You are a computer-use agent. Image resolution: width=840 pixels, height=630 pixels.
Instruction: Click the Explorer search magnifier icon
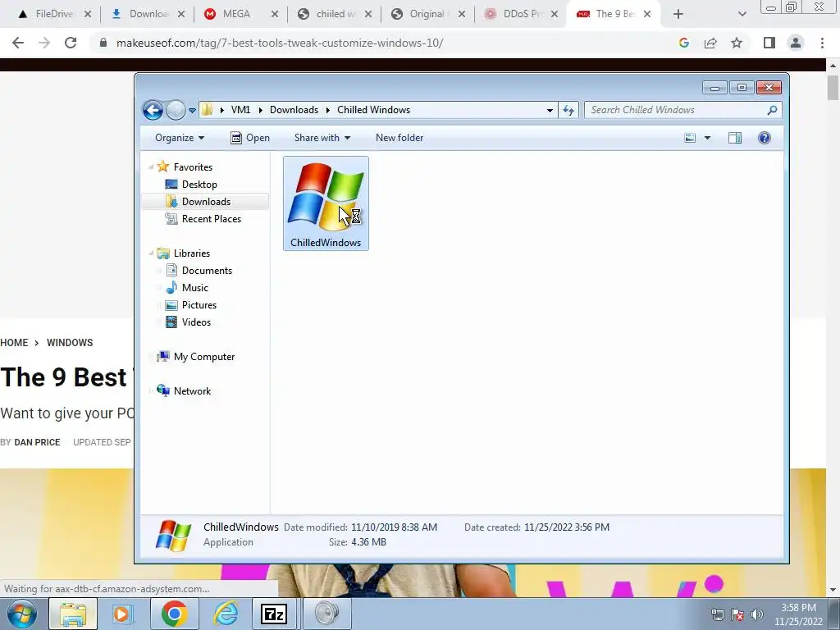coord(772,110)
